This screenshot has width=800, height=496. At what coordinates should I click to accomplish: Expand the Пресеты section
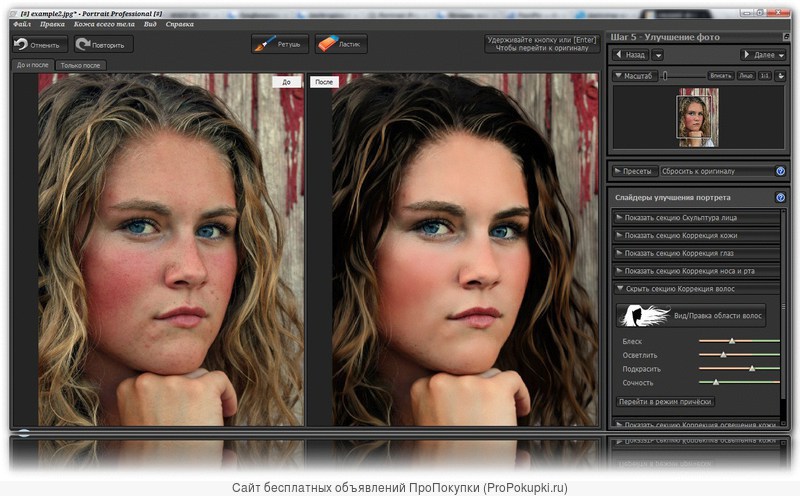pyautogui.click(x=633, y=171)
